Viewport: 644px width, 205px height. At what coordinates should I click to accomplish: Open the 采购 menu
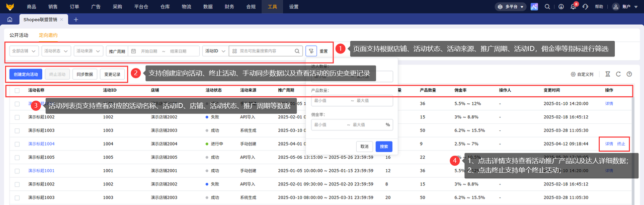pos(117,7)
